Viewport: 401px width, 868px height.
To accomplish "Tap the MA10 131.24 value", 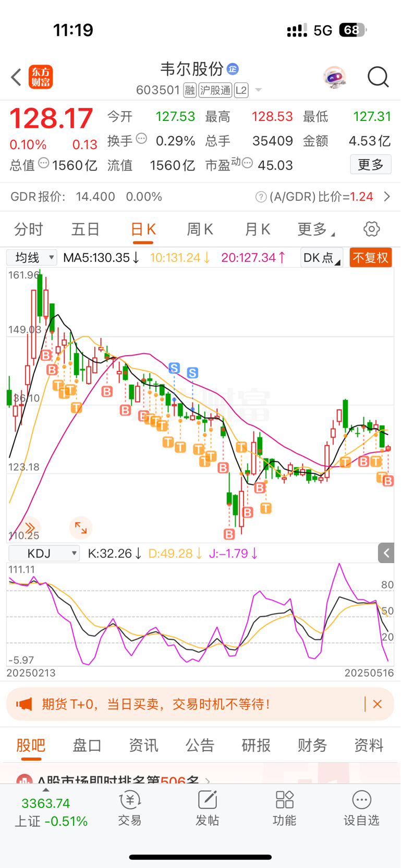I will [180, 258].
